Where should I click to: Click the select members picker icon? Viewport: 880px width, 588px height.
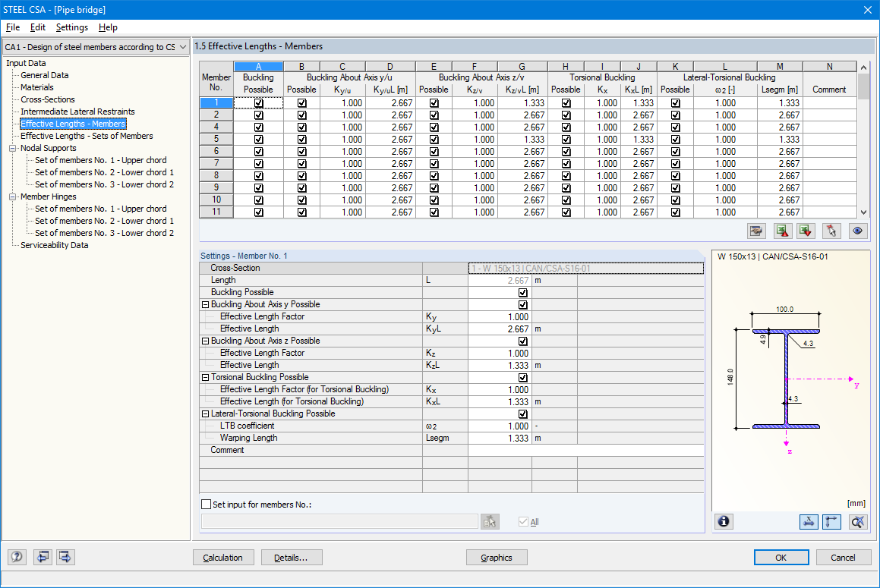click(x=490, y=522)
